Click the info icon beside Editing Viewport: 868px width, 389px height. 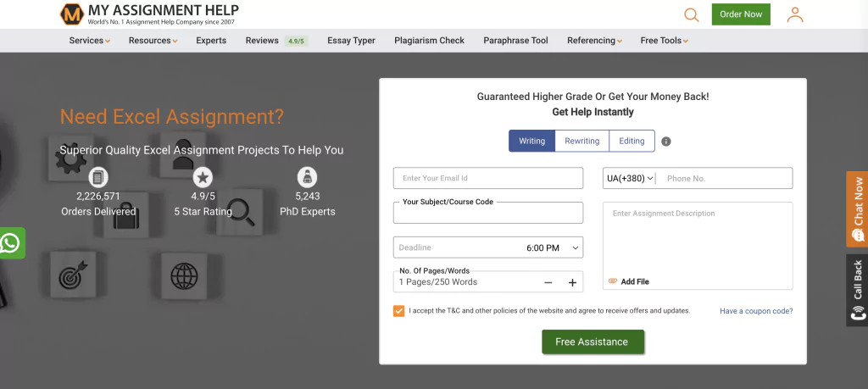point(666,141)
